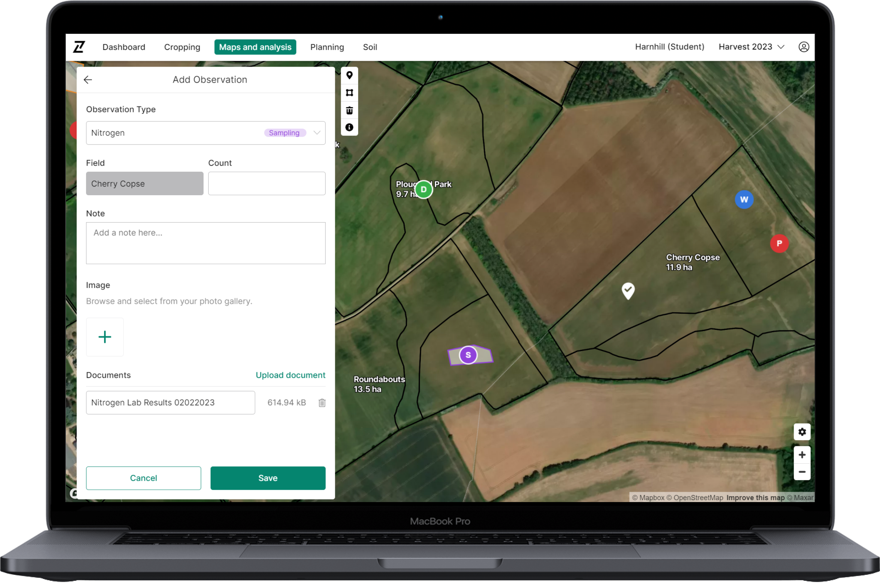Click Improve this map link
The image size is (880, 588).
[x=755, y=498]
